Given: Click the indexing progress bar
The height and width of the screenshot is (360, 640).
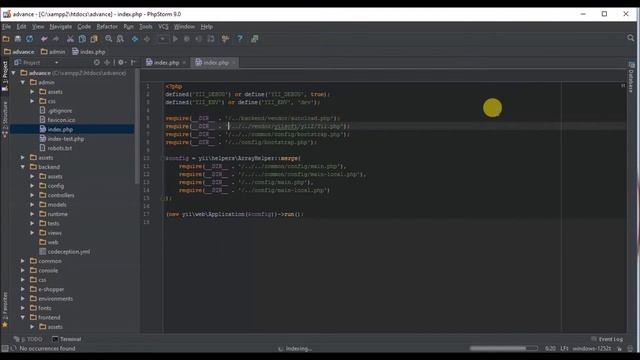Looking at the screenshot, I should 504,348.
